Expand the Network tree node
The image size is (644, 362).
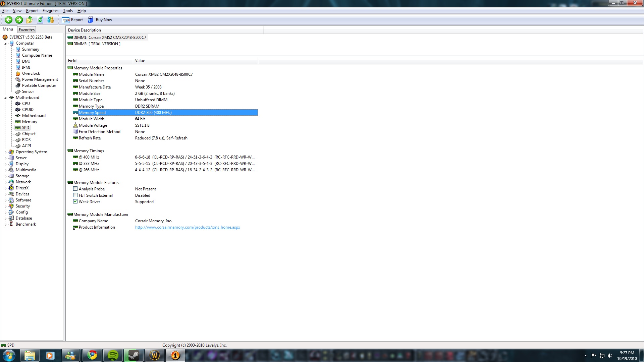[5, 182]
